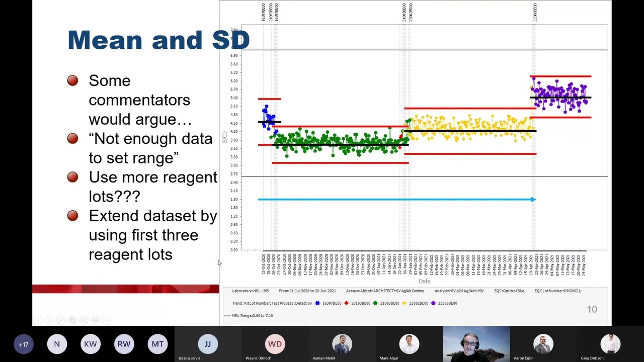Click the purple data cluster on chart
This screenshot has height=362, width=644.
tap(560, 95)
